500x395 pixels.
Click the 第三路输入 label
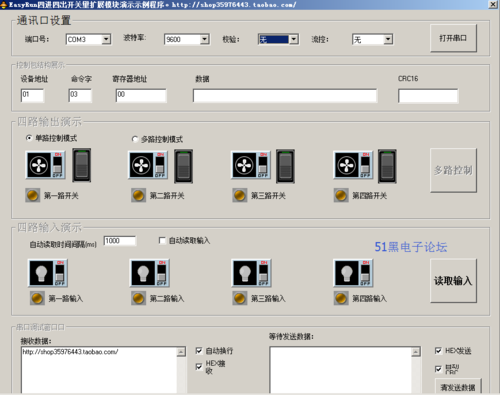(268, 298)
